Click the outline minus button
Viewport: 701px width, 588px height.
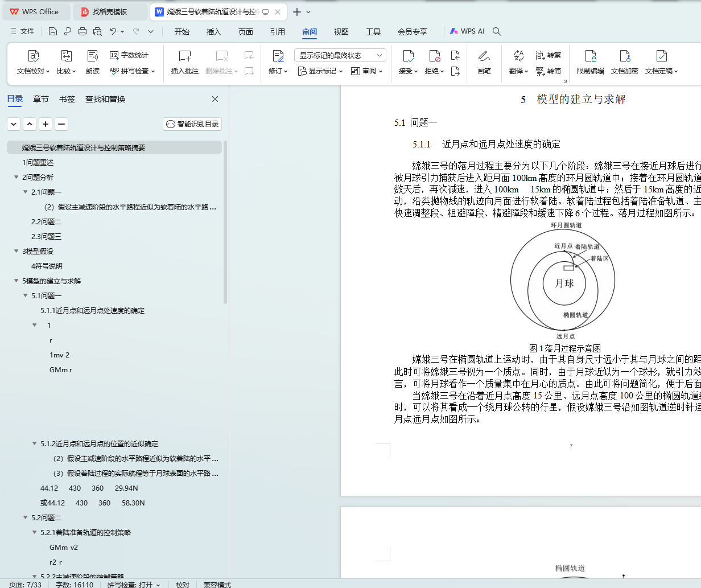(61, 124)
